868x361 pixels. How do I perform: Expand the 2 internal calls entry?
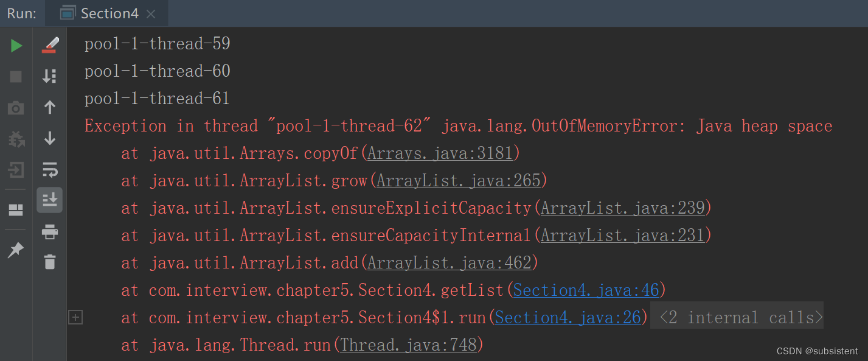click(x=736, y=317)
